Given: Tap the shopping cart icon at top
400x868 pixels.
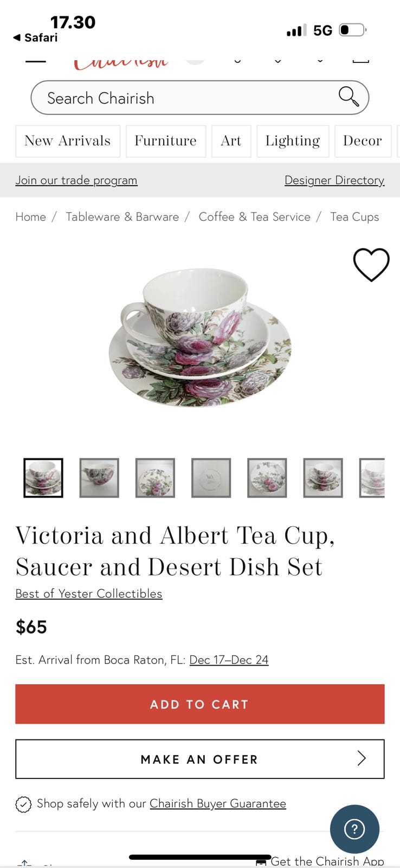Looking at the screenshot, I should (360, 59).
